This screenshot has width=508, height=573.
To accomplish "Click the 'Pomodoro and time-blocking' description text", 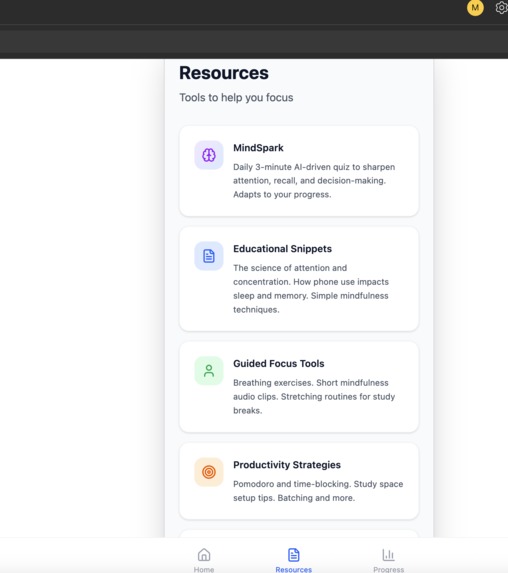I will [x=318, y=491].
